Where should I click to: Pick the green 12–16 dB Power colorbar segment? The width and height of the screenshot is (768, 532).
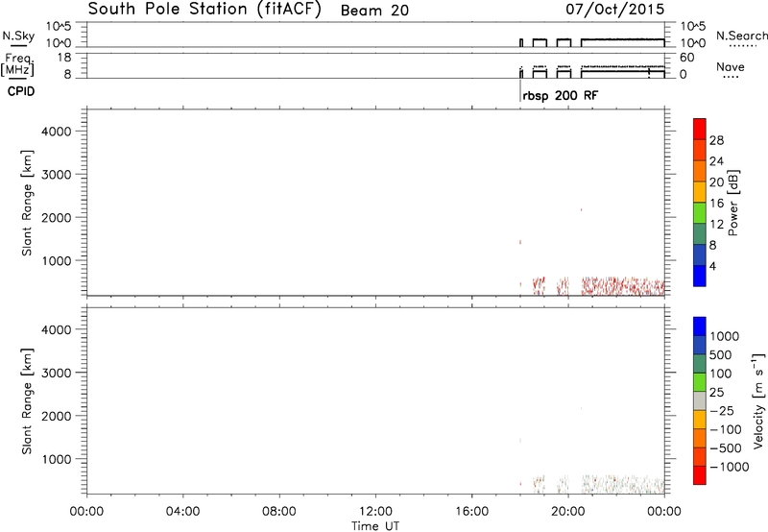click(x=700, y=213)
